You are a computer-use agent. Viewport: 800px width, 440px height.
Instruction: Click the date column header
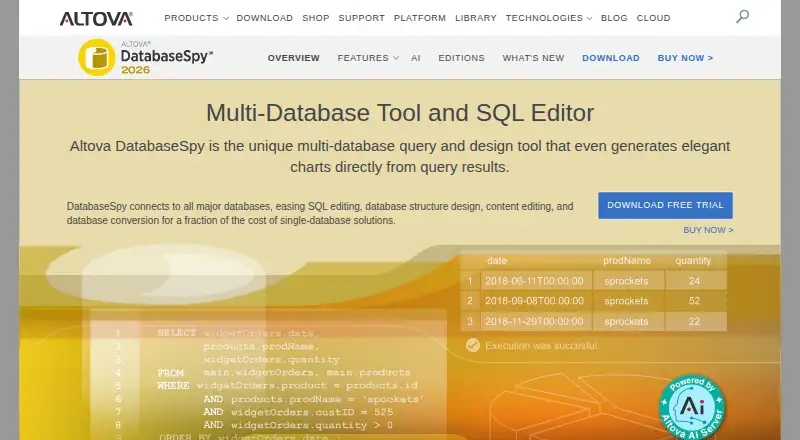click(x=497, y=261)
